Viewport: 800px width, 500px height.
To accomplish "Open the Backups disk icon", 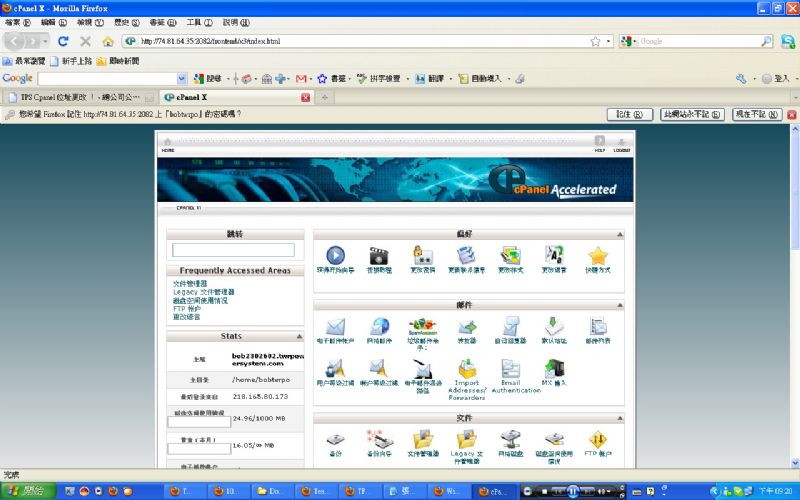I will (x=335, y=439).
